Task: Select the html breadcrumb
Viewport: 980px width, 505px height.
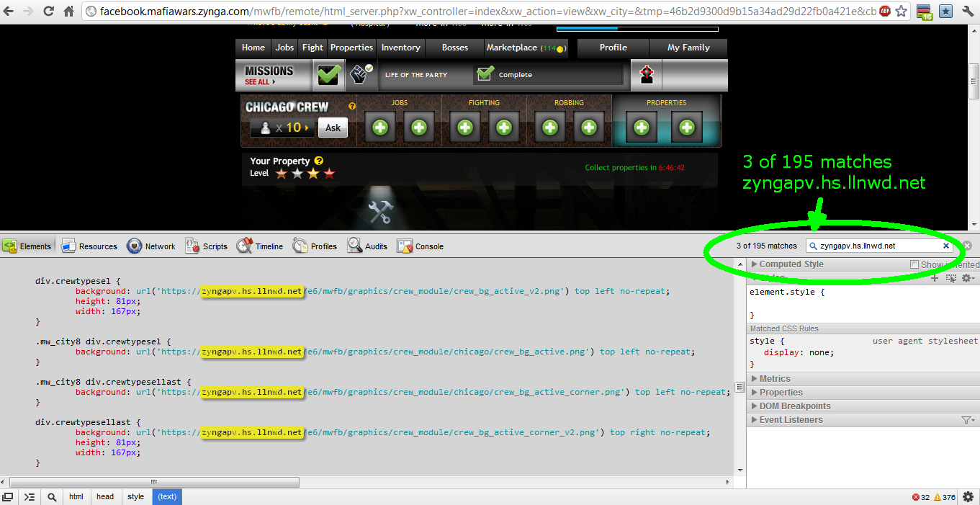Action: (x=76, y=497)
